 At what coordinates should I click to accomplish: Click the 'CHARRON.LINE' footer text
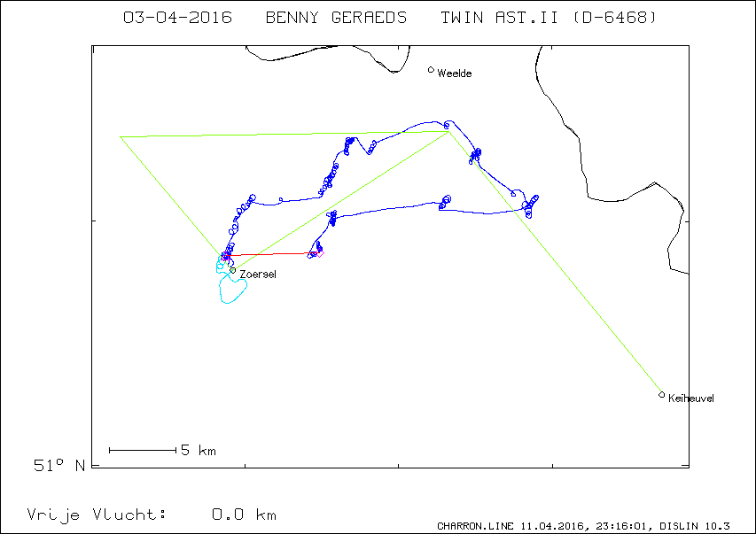coord(475,526)
